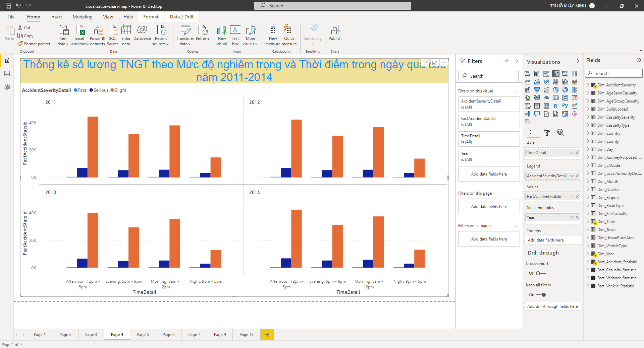Go to Page 13 tab

[247, 335]
